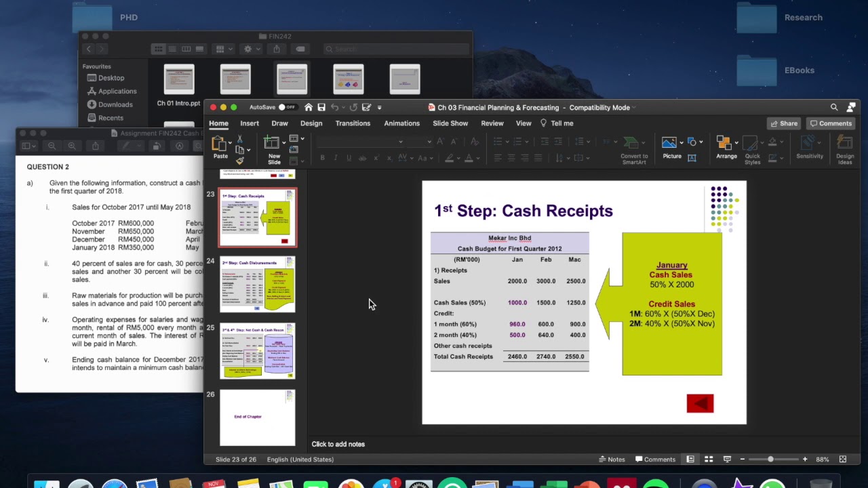The height and width of the screenshot is (488, 868).
Task: Toggle Italic formatting
Action: click(336, 158)
